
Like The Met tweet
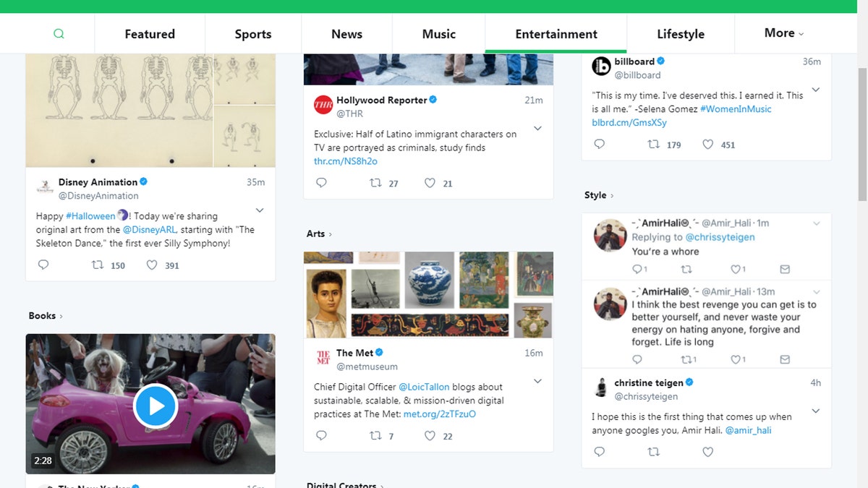(430, 435)
